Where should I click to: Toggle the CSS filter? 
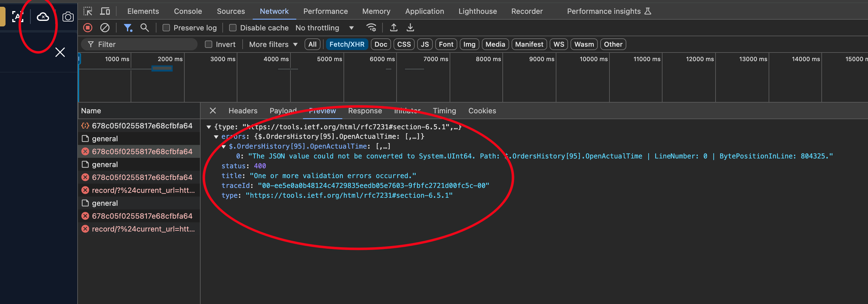pos(404,44)
